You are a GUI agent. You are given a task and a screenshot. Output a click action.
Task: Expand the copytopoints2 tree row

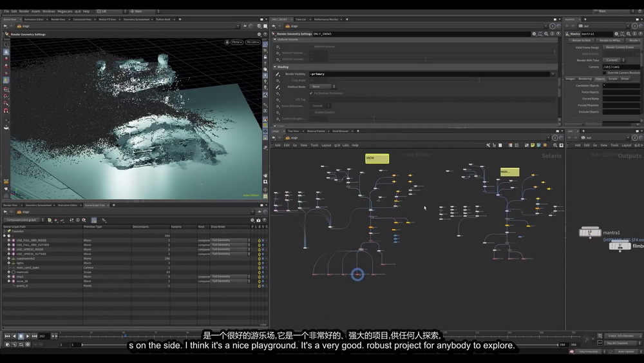pyautogui.click(x=8, y=259)
